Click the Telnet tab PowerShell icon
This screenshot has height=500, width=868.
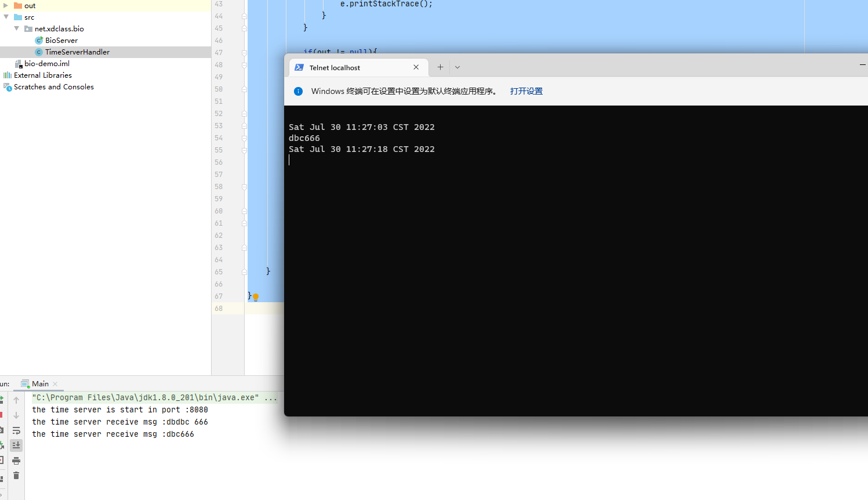[x=299, y=67]
